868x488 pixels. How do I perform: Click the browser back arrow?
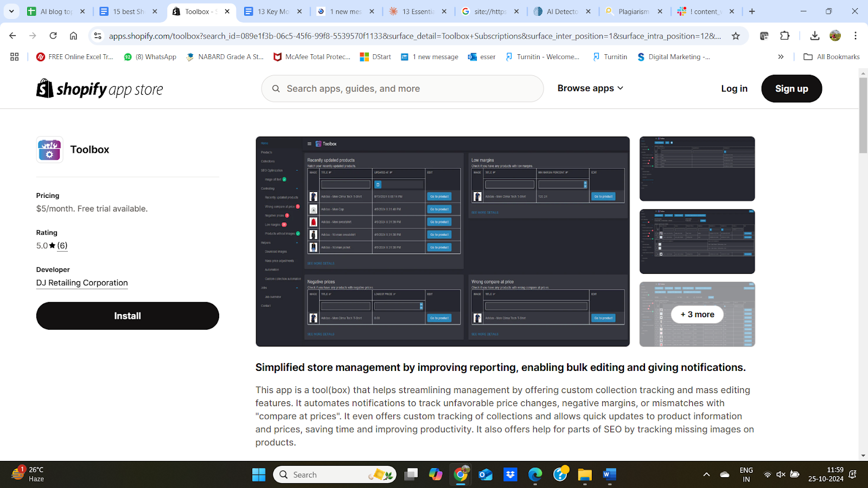[12, 36]
